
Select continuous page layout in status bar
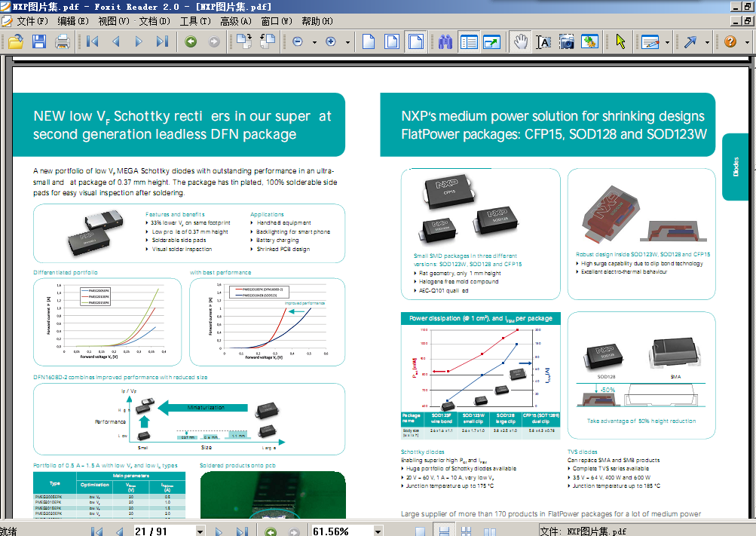444,531
